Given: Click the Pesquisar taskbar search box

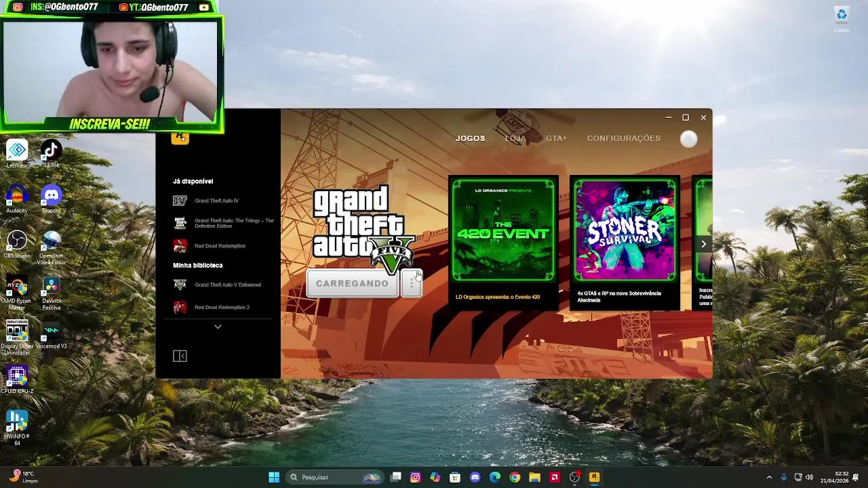Looking at the screenshot, I should point(334,477).
